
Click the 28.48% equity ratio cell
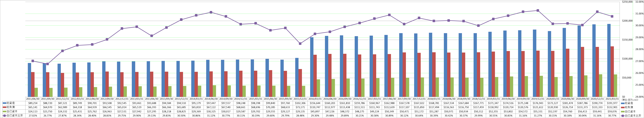(300, 116)
